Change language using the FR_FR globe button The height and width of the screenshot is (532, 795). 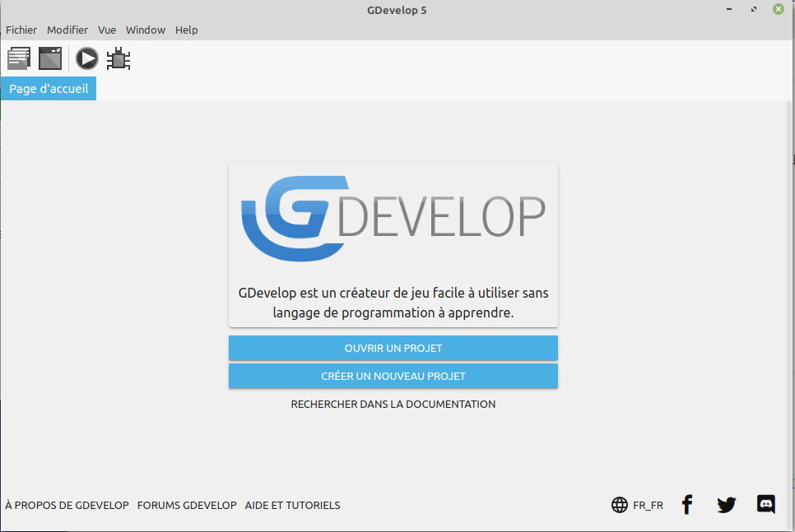tap(638, 505)
